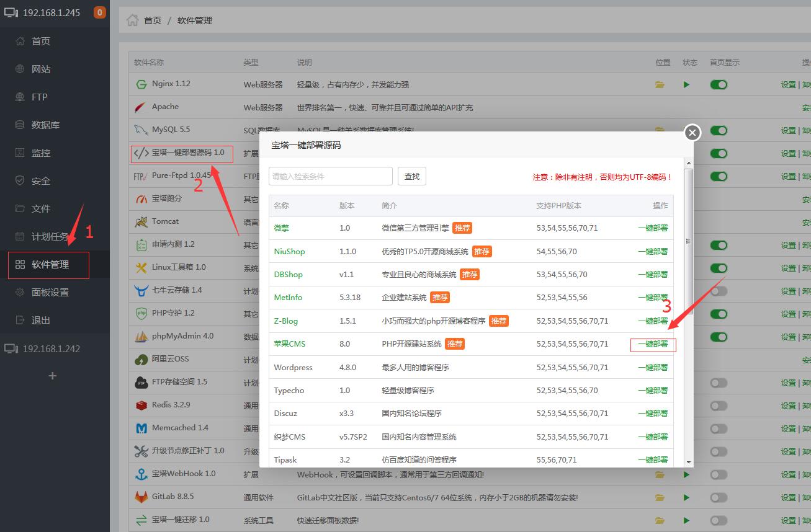Click the Nginx running status play icon
Viewport: 811px width, 532px height.
click(x=686, y=85)
